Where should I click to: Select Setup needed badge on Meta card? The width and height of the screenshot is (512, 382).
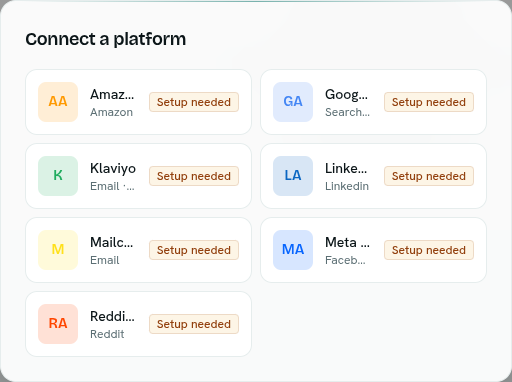coord(429,250)
